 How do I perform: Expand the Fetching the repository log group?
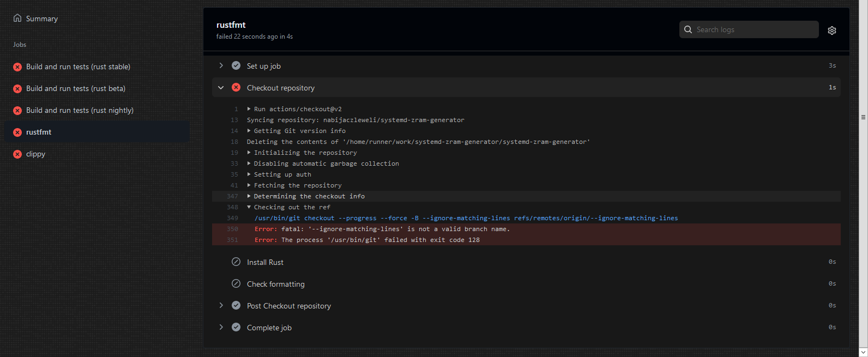coord(249,185)
